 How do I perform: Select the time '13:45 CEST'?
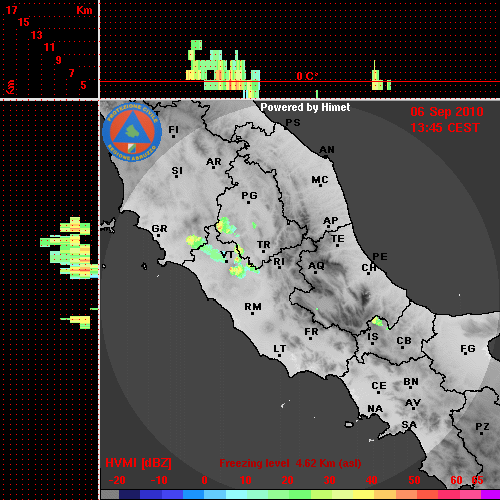[x=445, y=128]
